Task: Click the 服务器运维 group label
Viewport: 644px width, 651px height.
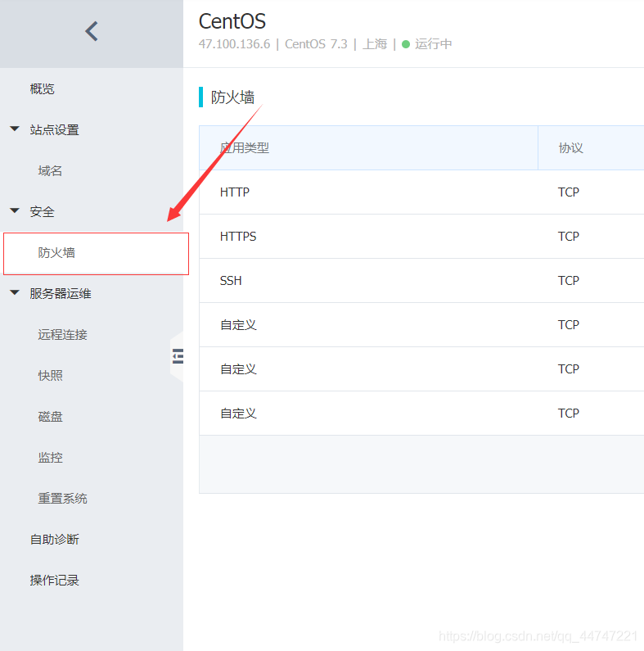Action: (61, 293)
